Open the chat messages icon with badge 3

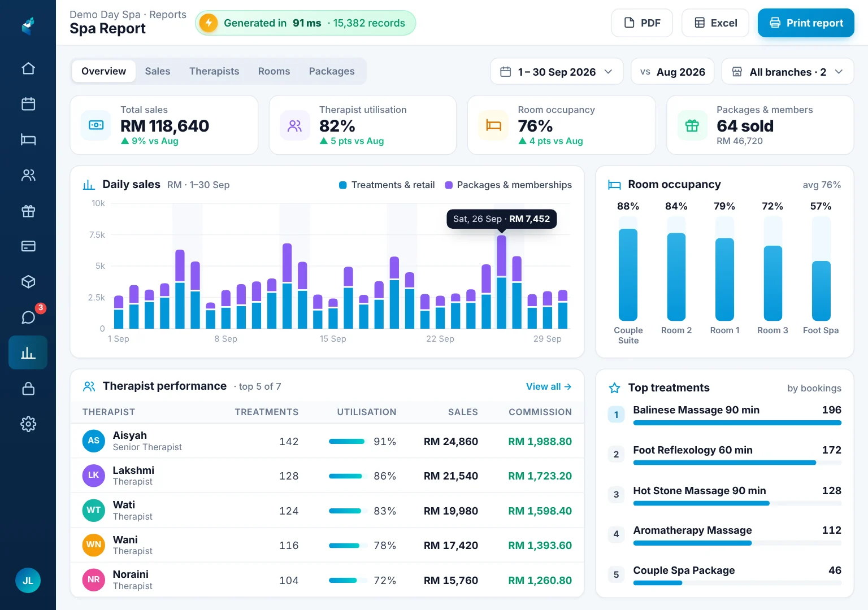point(28,317)
